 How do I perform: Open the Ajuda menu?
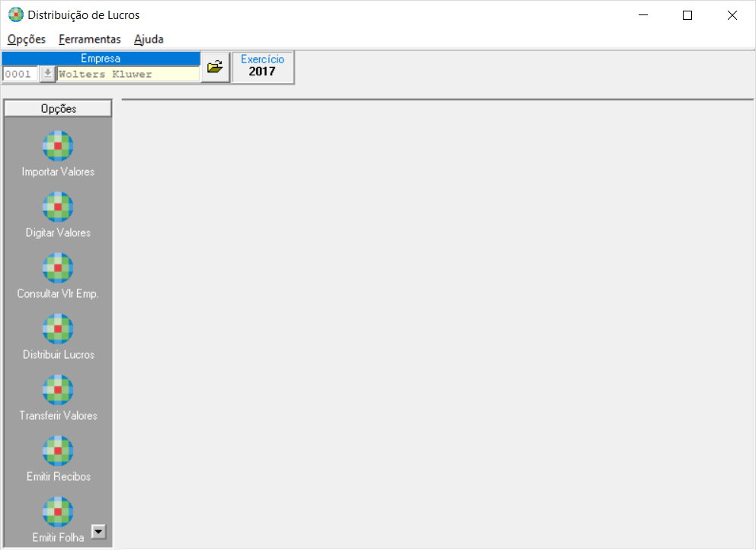(x=149, y=39)
